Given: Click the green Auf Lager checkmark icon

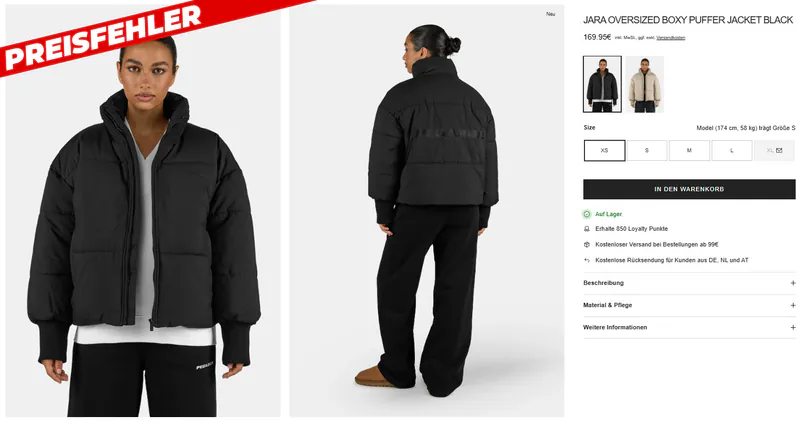Looking at the screenshot, I should 587,214.
